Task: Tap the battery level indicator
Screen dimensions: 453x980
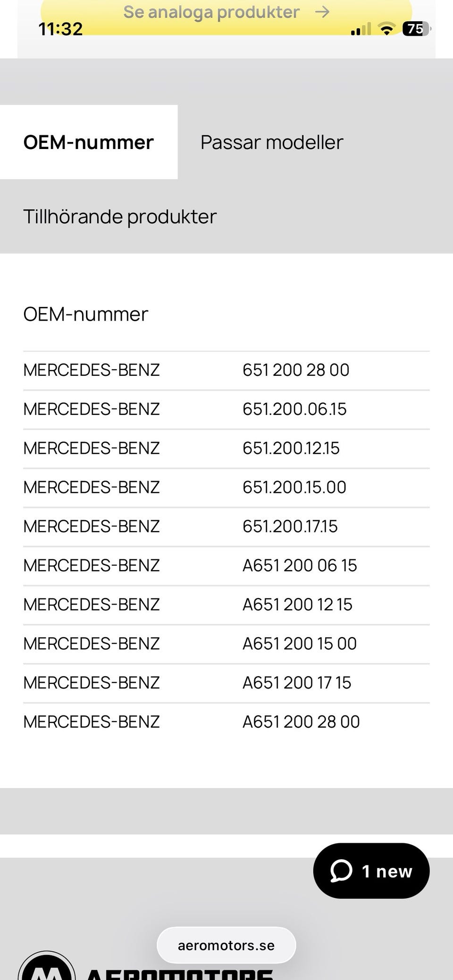Action: click(416, 29)
